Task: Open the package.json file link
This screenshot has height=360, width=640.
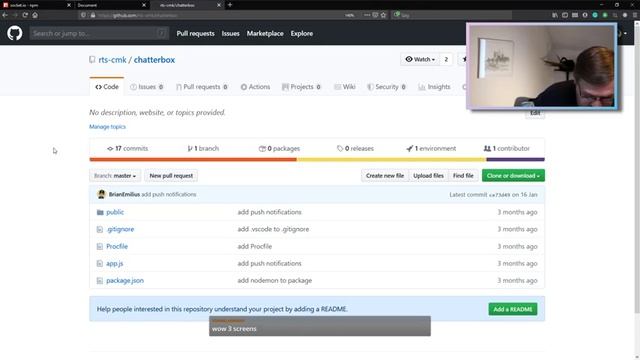Action: pyautogui.click(x=125, y=281)
